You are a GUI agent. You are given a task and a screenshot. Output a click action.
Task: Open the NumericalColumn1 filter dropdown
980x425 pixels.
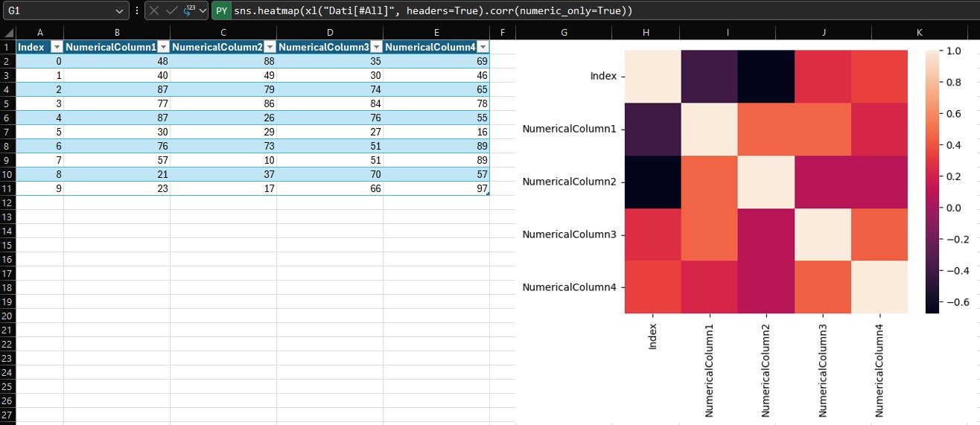pos(162,46)
